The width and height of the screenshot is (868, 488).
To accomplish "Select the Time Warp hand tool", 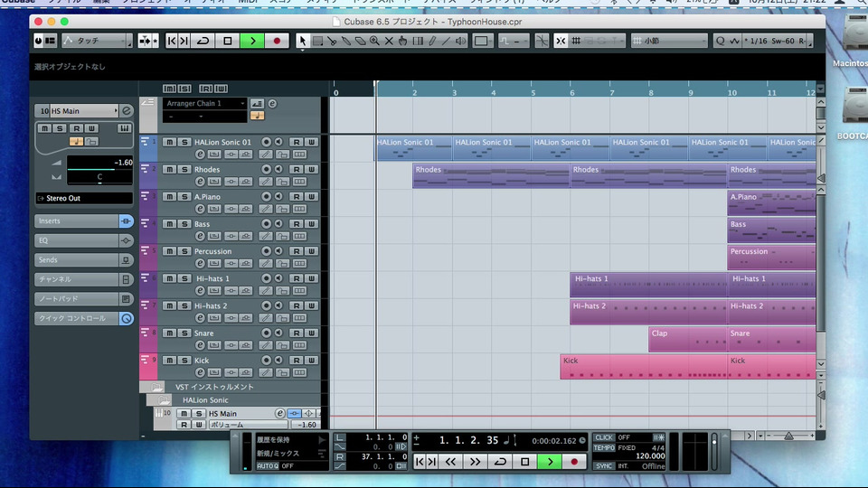I will [403, 41].
